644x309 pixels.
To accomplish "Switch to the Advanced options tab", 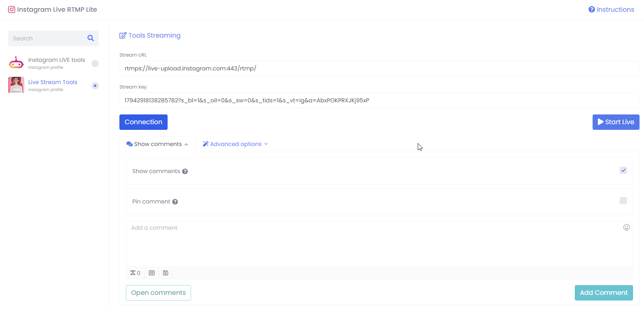I will 236,144.
